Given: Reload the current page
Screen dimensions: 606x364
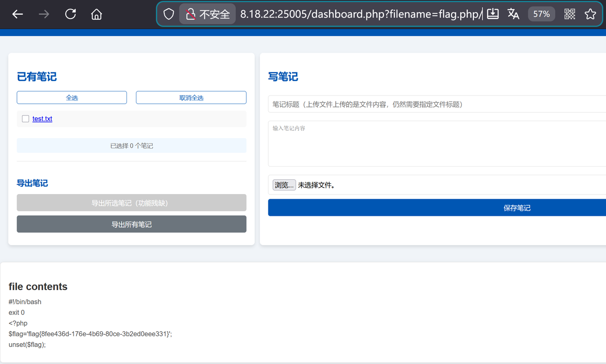Looking at the screenshot, I should (71, 14).
